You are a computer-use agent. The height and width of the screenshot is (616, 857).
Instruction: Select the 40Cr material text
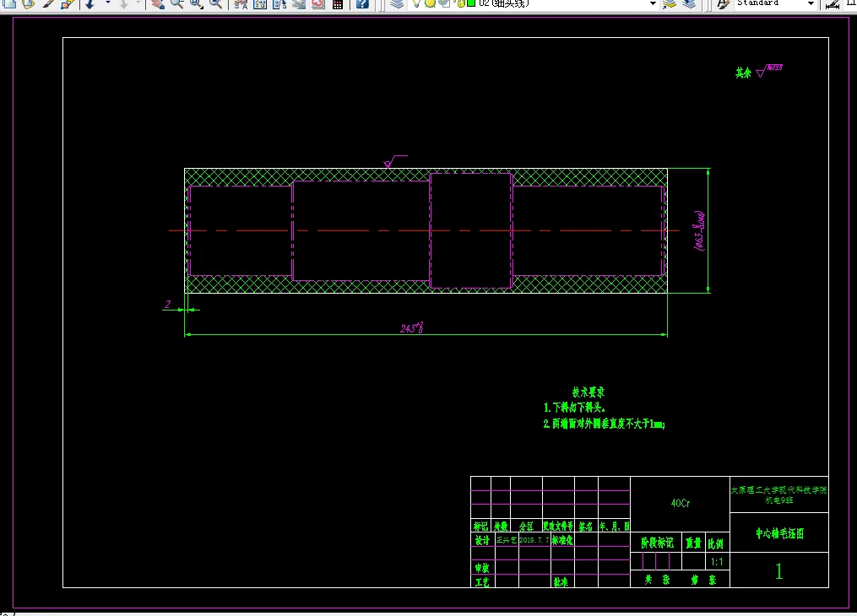[681, 503]
